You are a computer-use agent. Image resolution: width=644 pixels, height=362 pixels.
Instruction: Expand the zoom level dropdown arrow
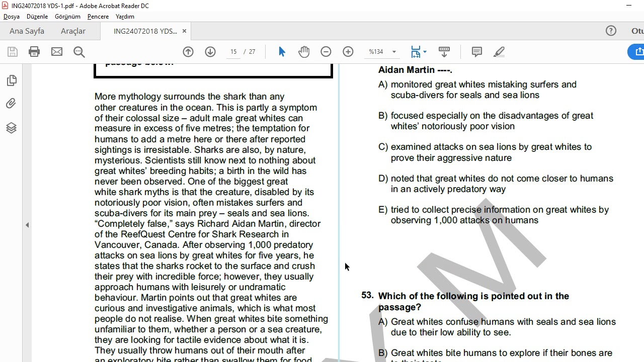(394, 52)
